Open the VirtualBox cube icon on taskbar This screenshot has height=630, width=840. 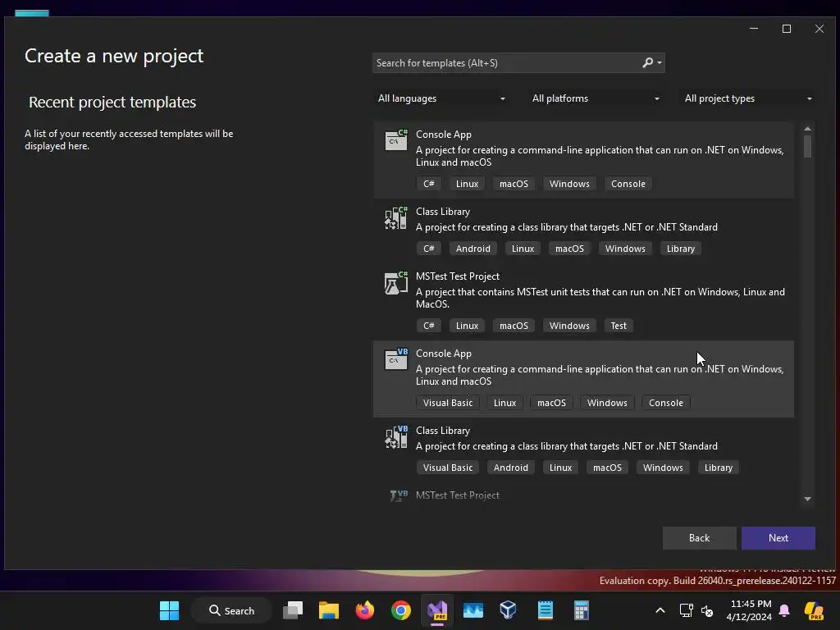pyautogui.click(x=508, y=610)
